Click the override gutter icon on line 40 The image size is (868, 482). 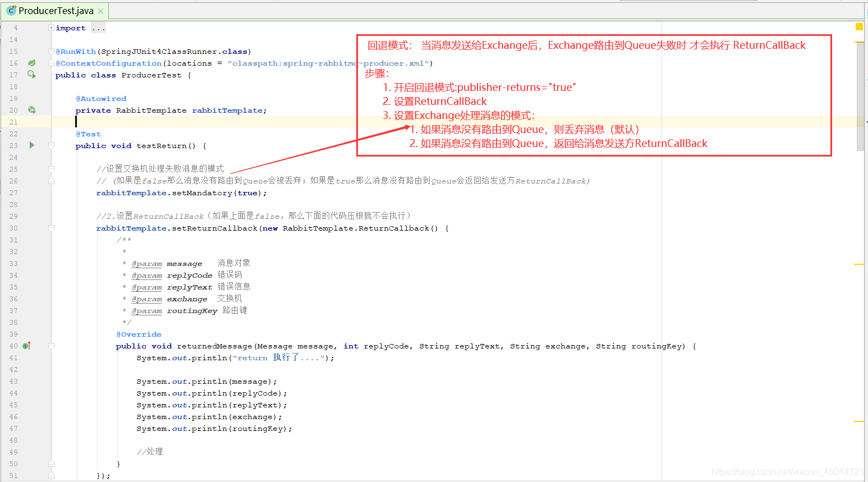pos(26,346)
